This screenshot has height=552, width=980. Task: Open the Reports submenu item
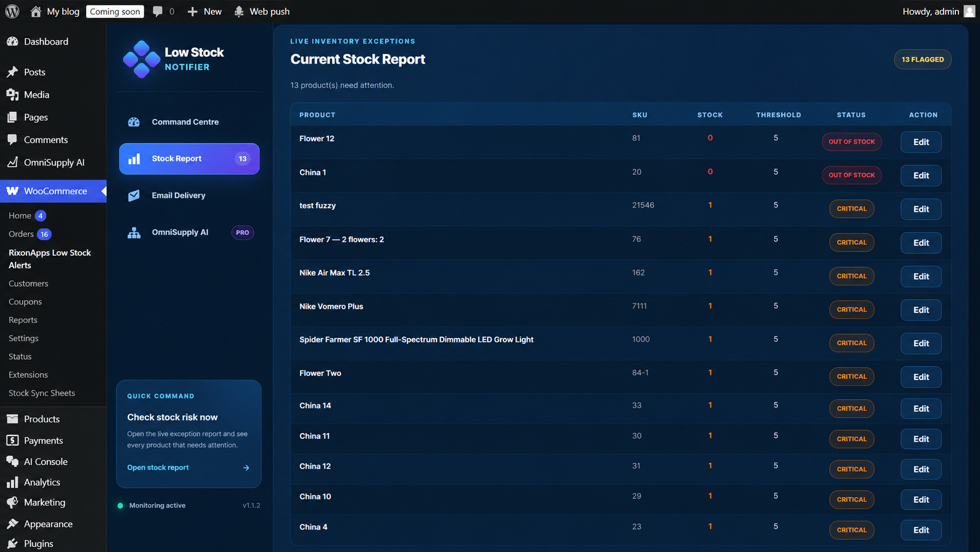23,320
